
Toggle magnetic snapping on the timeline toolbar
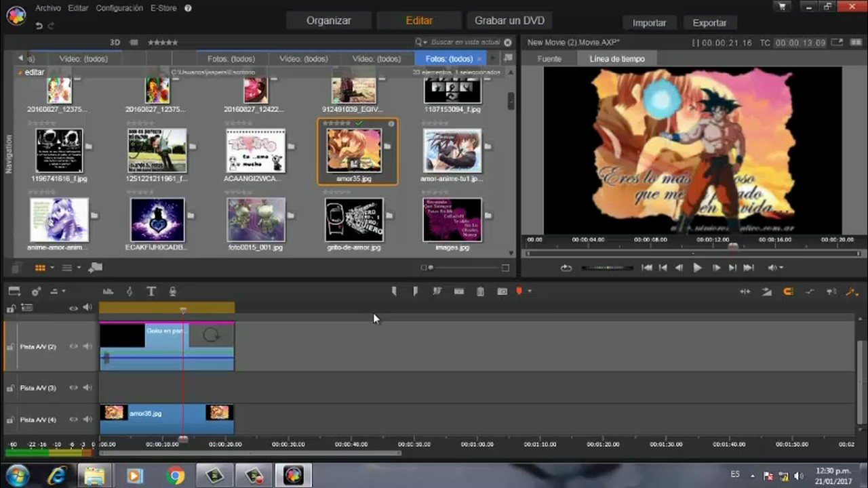[788, 291]
